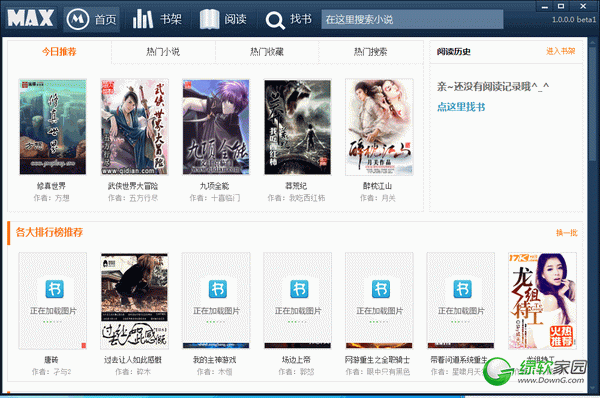The width and height of the screenshot is (600, 398).
Task: Switch to the 热门搜索 tab
Action: click(x=370, y=52)
